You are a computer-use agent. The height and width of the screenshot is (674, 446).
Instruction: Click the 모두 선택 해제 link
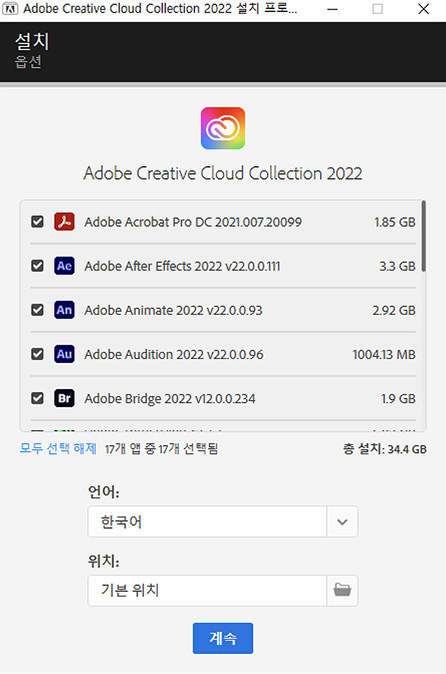[x=58, y=449]
